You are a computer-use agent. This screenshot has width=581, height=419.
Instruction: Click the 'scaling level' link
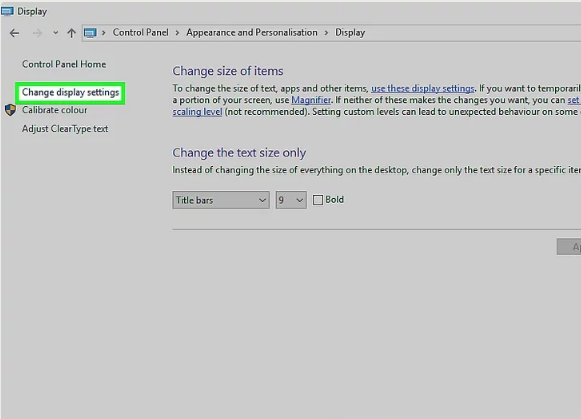197,112
